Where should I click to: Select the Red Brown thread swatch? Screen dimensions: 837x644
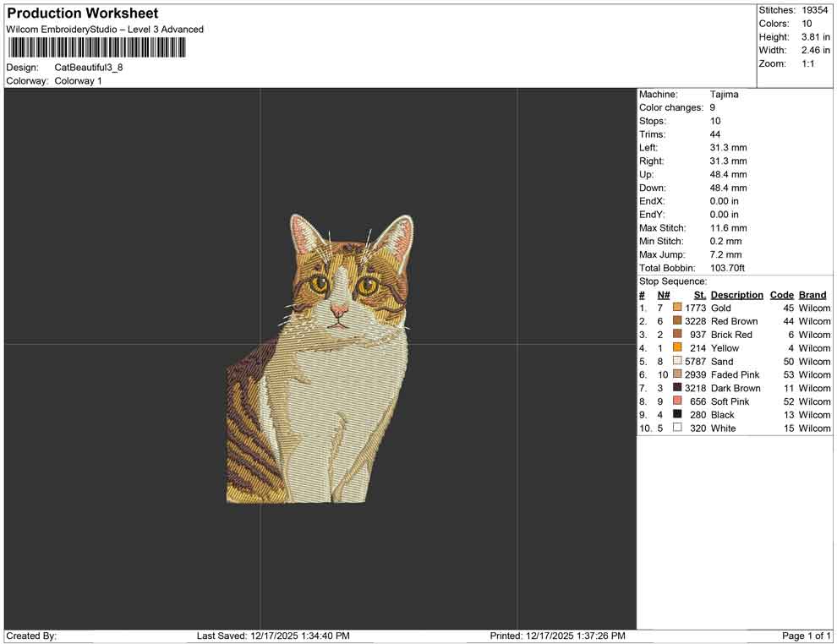[x=677, y=321]
